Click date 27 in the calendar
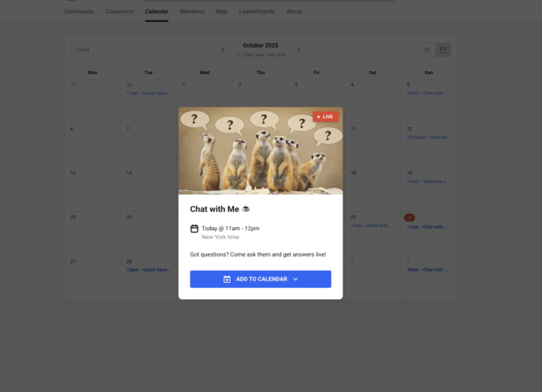The image size is (542, 392). tap(73, 262)
